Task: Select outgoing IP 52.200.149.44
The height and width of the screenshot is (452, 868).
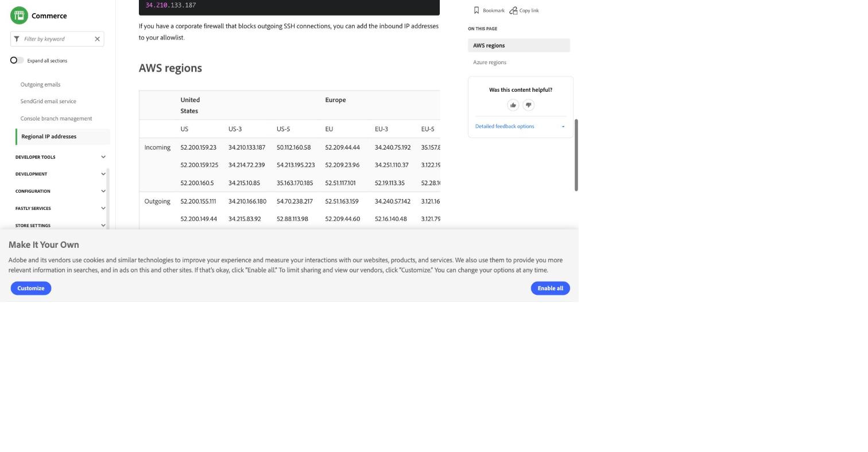Action: 199,219
